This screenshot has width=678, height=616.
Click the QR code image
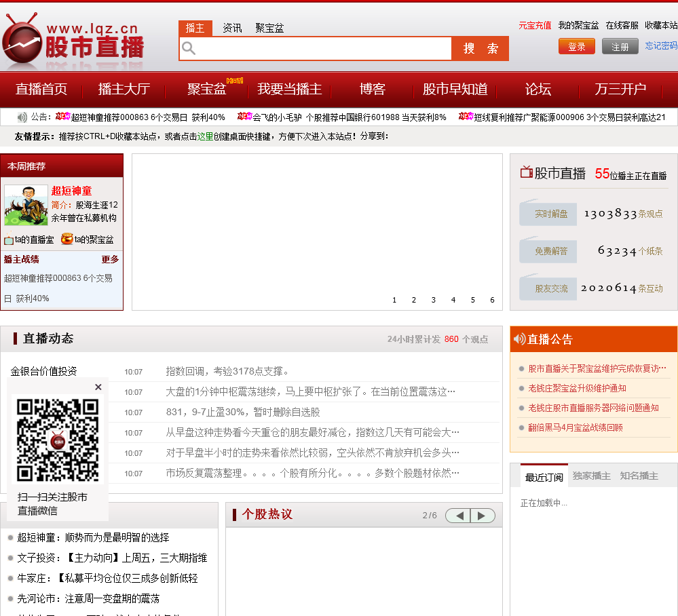58,440
